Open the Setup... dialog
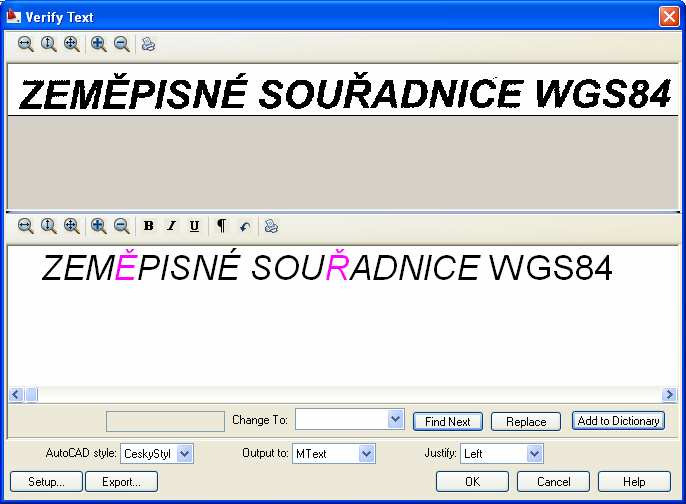The width and height of the screenshot is (686, 504). tap(46, 482)
